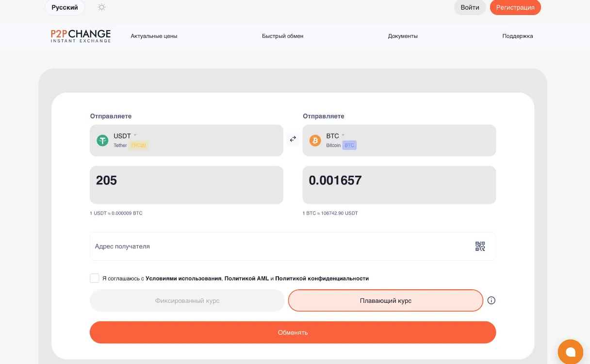Click the Адрес получателя input field
Screen dimensions: 590x364
pos(293,246)
